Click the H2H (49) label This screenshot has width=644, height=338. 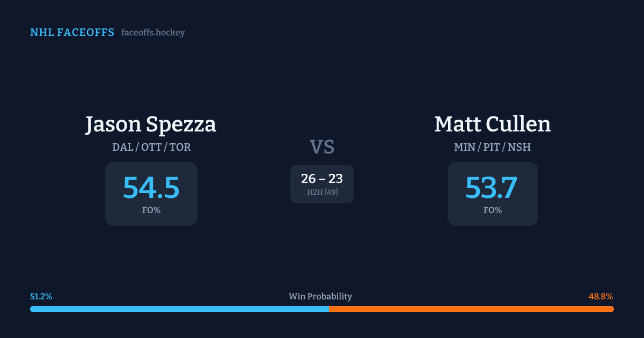(322, 192)
